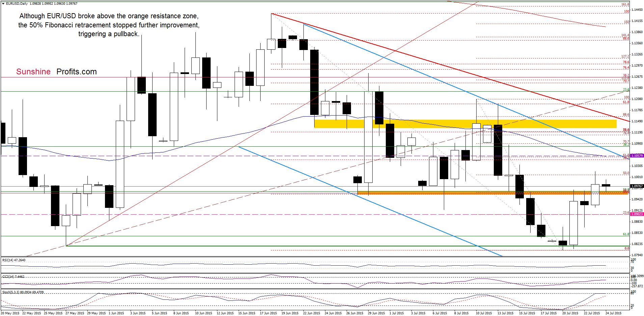The width and height of the screenshot is (644, 316).
Task: Click the 1.08235 price axis label
Action: (x=637, y=244)
